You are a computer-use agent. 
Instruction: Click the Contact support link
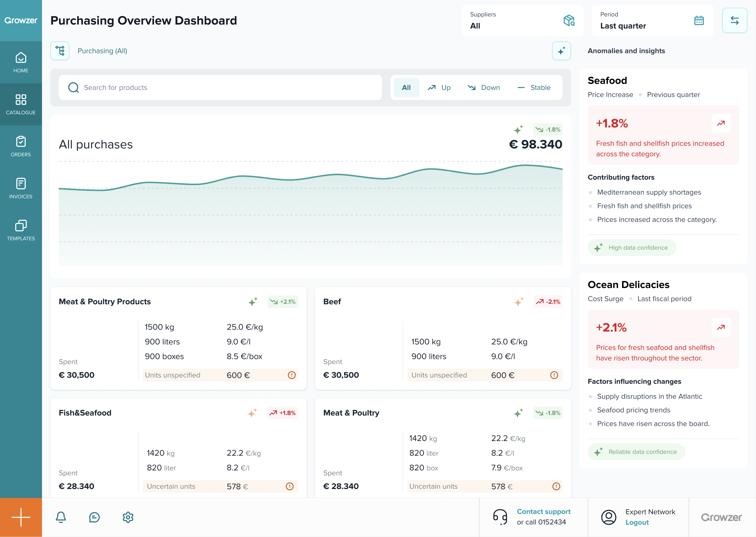tap(543, 512)
